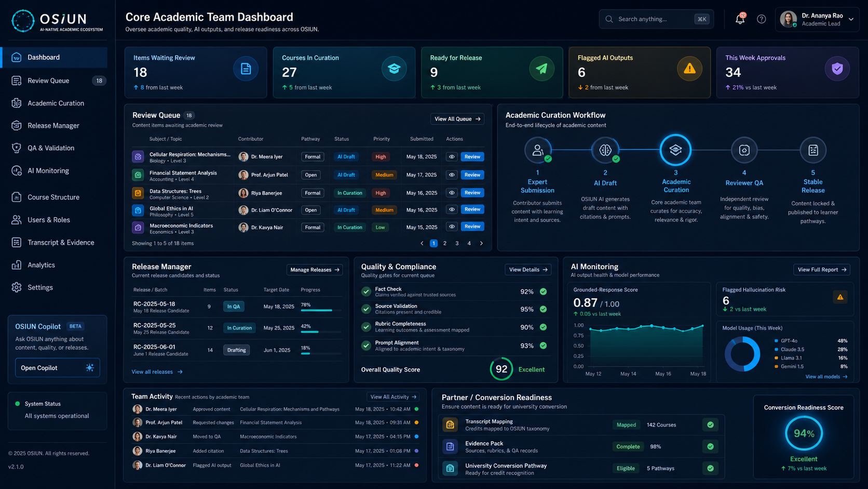Go to next review queue page arrow

tap(481, 243)
